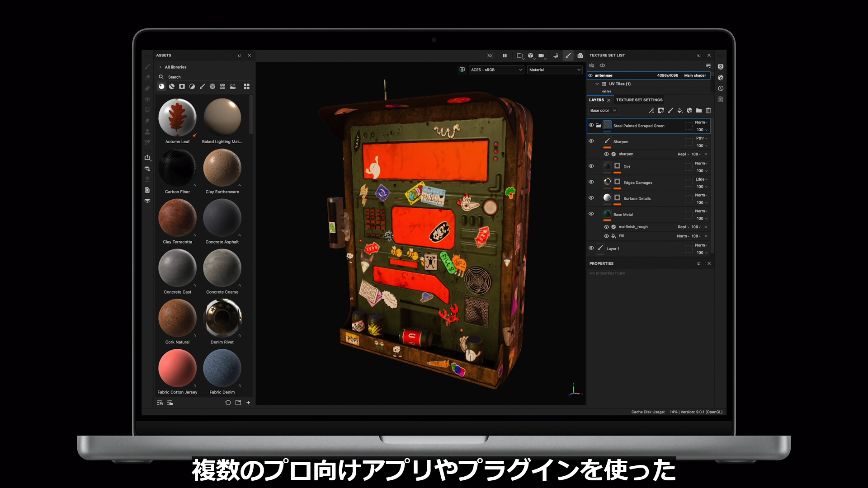Expand the All libraries tree
The height and width of the screenshot is (488, 868).
[x=160, y=67]
